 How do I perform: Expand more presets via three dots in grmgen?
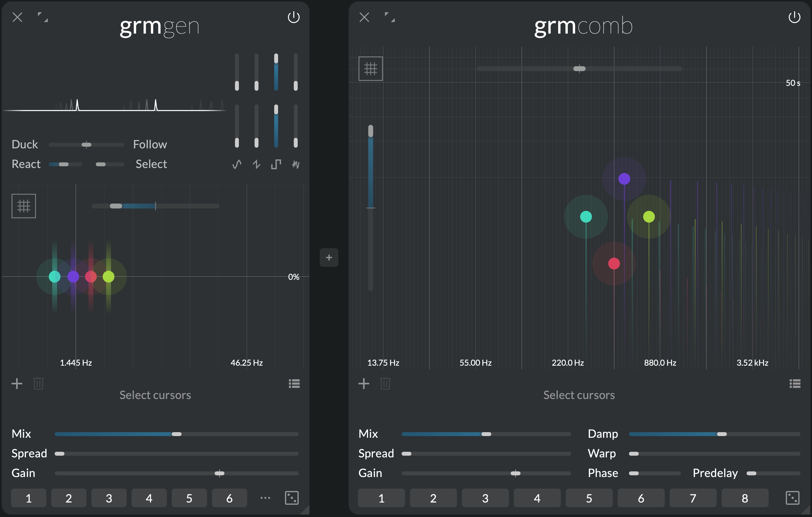pos(265,498)
